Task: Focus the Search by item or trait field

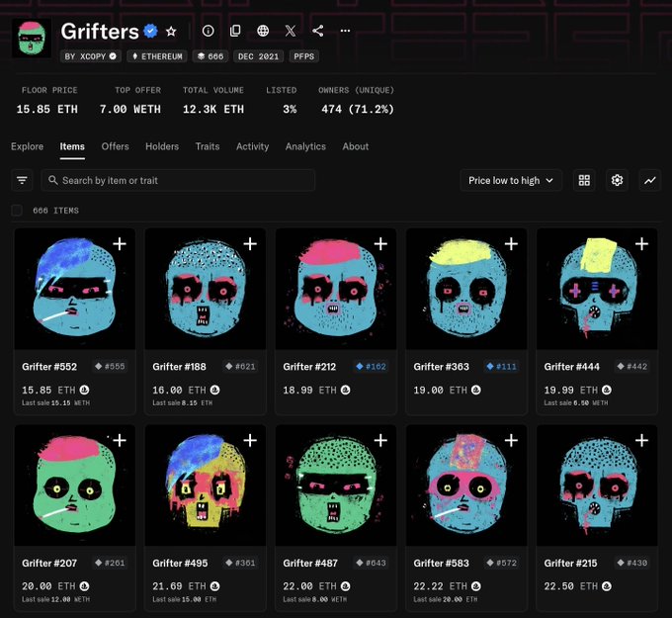Action: (178, 180)
